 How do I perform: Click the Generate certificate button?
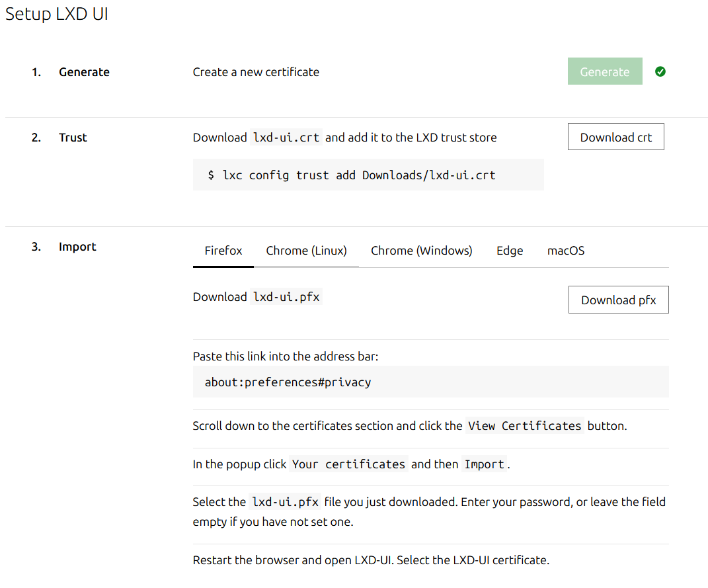tap(605, 71)
